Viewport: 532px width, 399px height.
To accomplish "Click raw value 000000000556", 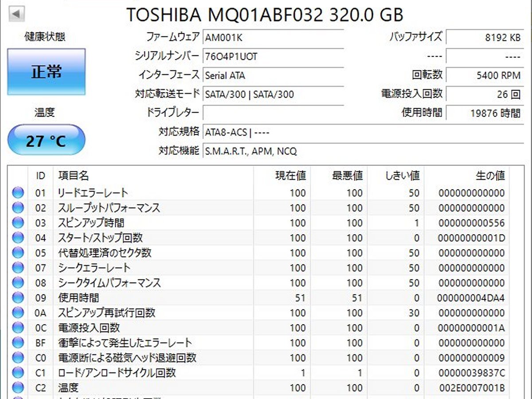I will point(472,223).
